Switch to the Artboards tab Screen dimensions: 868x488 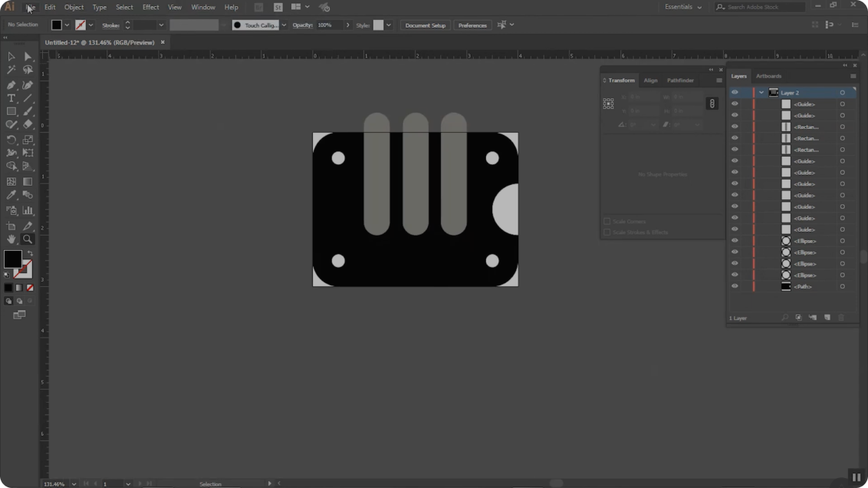coord(768,75)
